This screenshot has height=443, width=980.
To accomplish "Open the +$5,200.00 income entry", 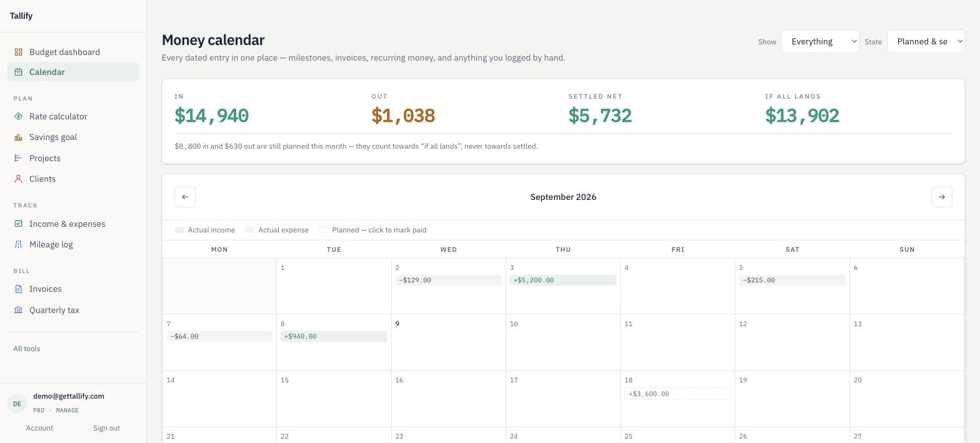I will click(563, 280).
